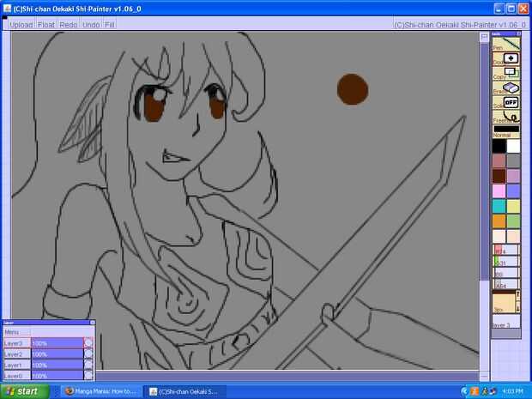532x399 pixels.
Task: Click the canvas horizontal scrollbar
Action: point(287,376)
